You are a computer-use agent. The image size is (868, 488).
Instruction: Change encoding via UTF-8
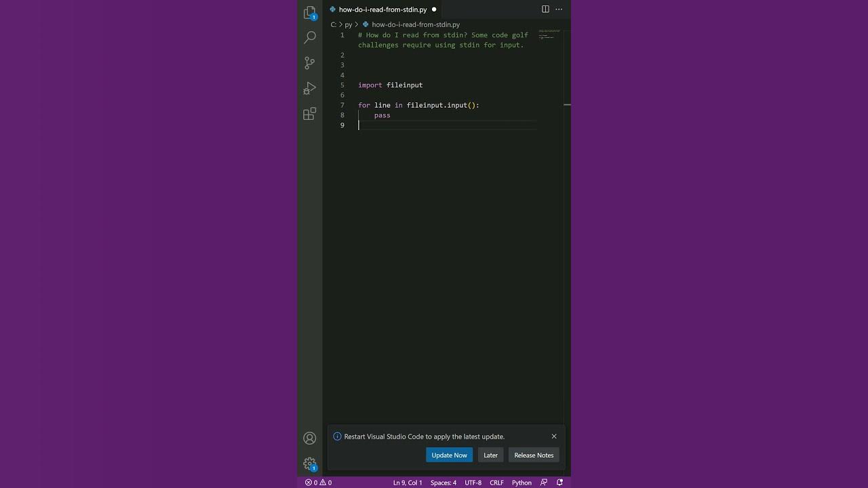473,483
